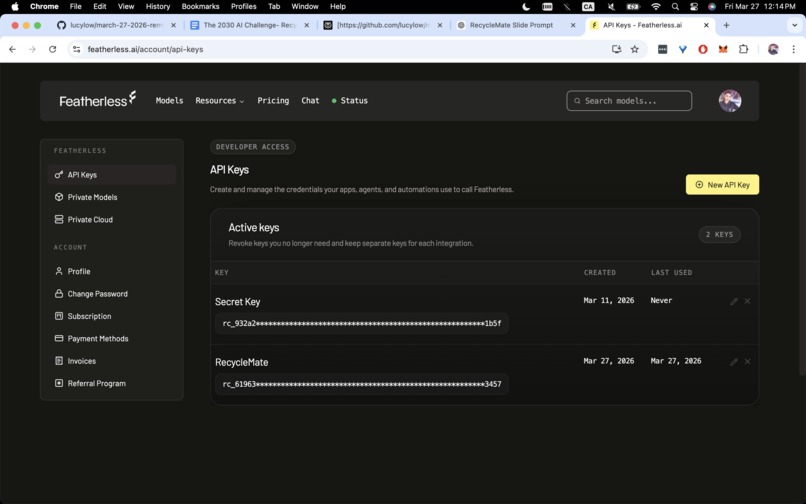Open the user avatar menu on Featherless
This screenshot has height=504, width=806.
coord(729,101)
